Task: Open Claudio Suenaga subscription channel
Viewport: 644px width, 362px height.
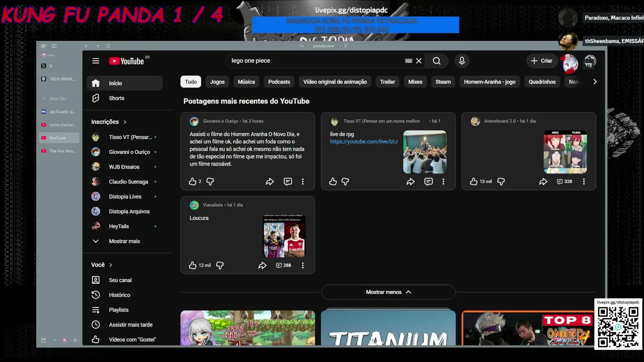Action: pos(125,182)
